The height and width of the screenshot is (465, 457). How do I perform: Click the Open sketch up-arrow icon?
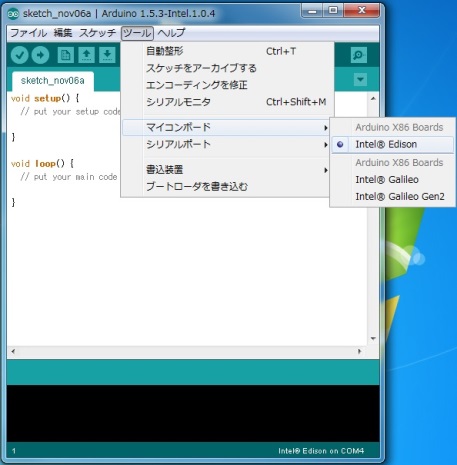coord(86,55)
